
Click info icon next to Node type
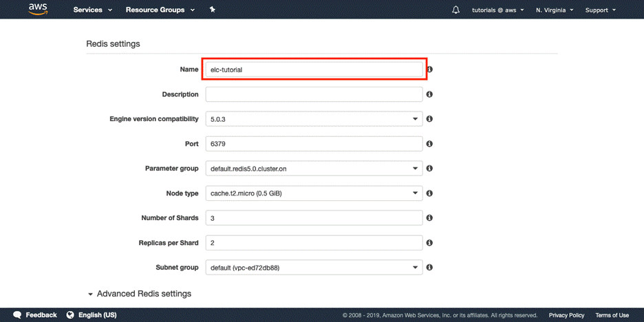tap(429, 193)
